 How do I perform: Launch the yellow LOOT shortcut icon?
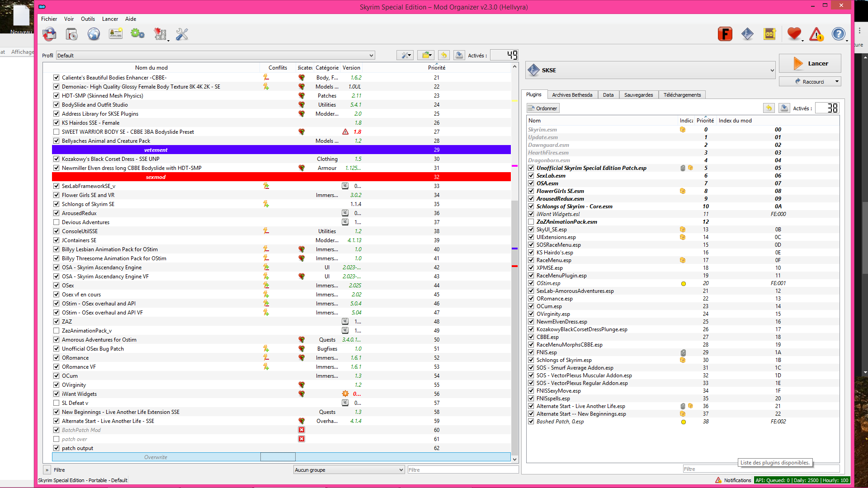769,34
